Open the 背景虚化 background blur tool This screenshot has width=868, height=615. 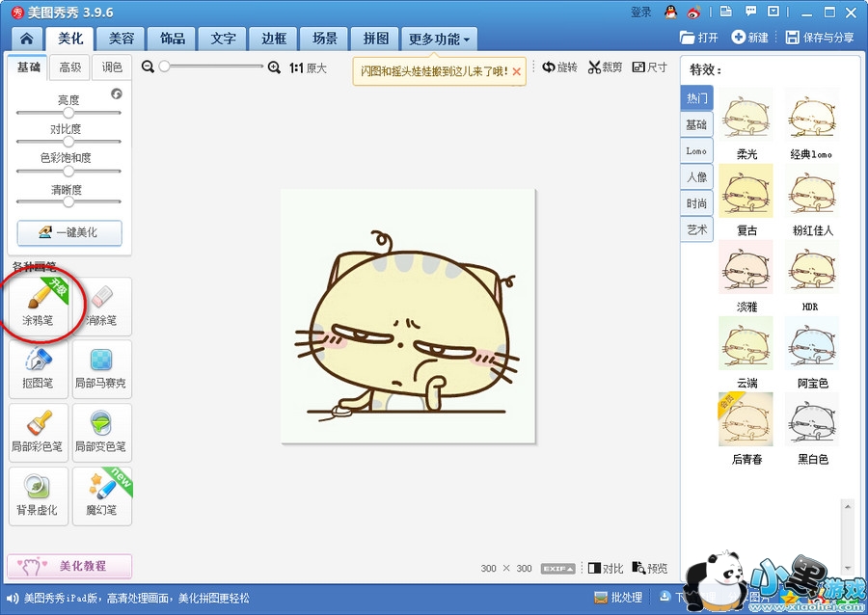pyautogui.click(x=39, y=495)
